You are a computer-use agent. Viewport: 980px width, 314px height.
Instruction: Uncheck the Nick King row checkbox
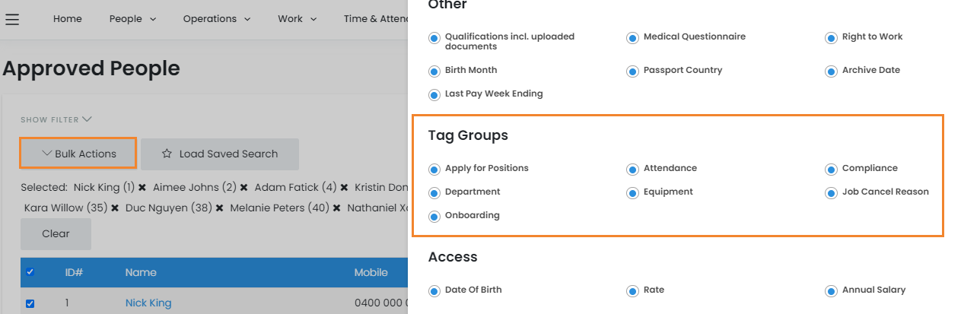coord(30,303)
